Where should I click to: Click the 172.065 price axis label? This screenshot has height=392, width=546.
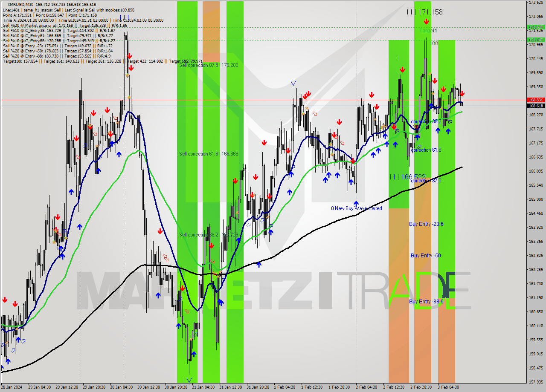point(536,17)
